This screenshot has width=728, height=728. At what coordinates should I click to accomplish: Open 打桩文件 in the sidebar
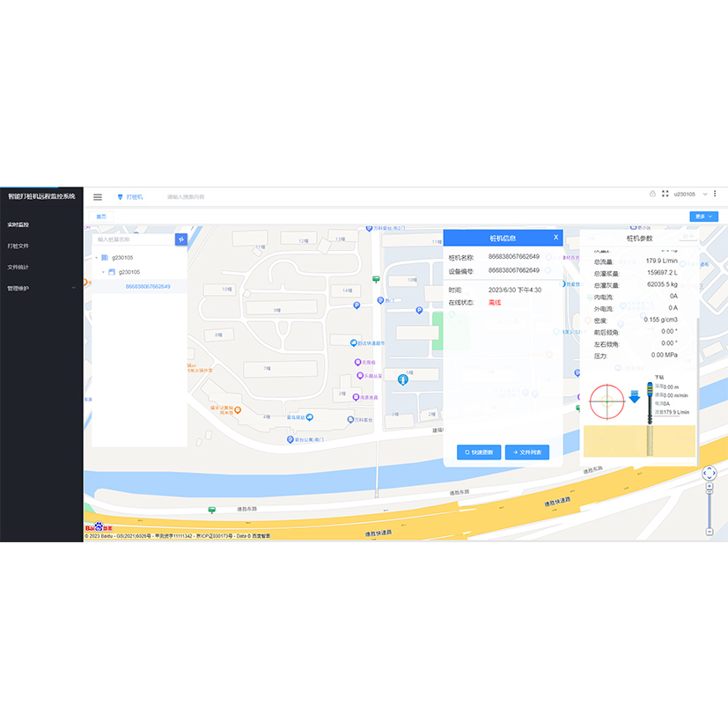point(18,246)
